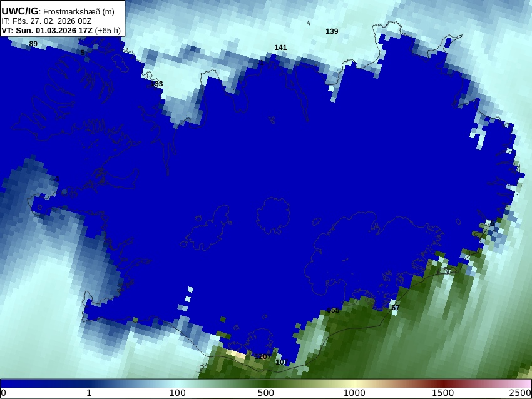
Task: Pick the pale yellow colorbar segment above 1000
Action: pyautogui.click(x=354, y=383)
